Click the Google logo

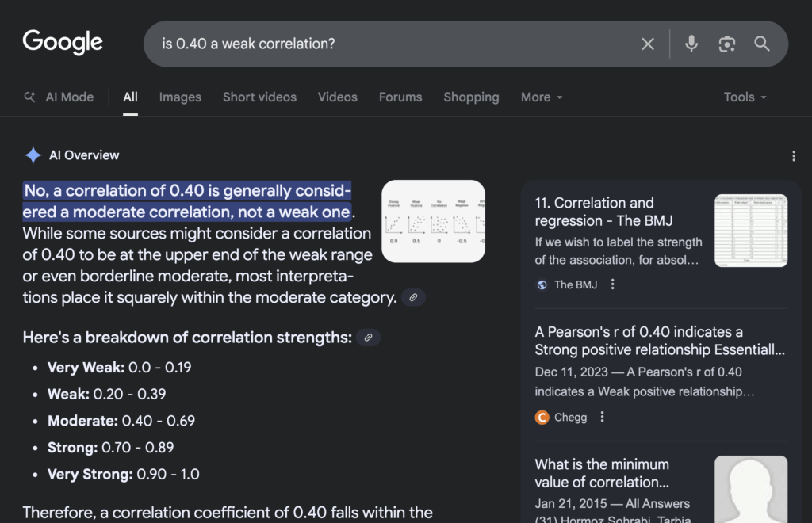[63, 42]
